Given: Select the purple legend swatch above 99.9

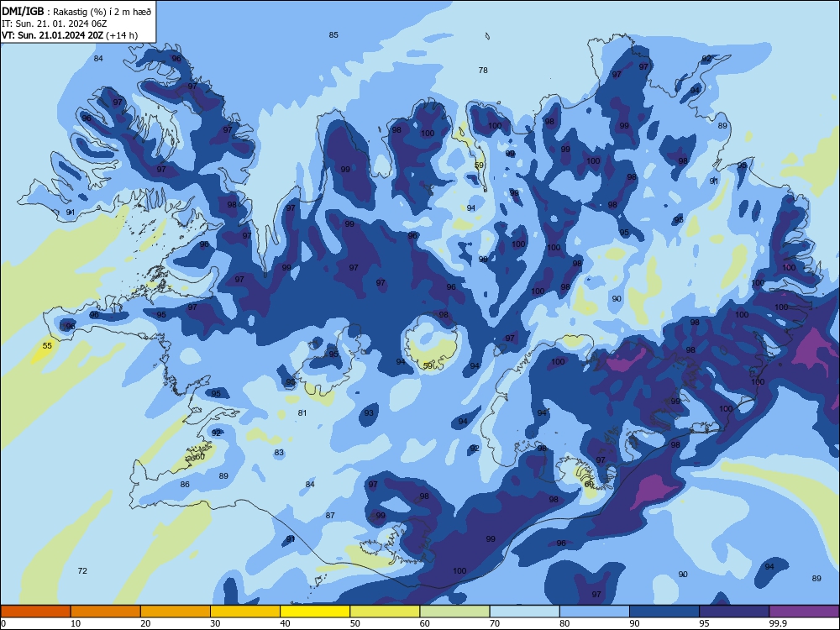Looking at the screenshot, I should [x=804, y=612].
